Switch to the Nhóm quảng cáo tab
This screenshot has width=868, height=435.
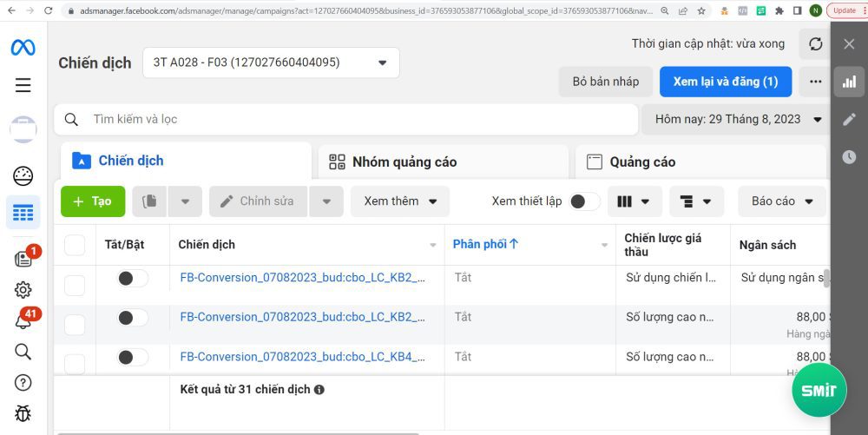tap(444, 162)
